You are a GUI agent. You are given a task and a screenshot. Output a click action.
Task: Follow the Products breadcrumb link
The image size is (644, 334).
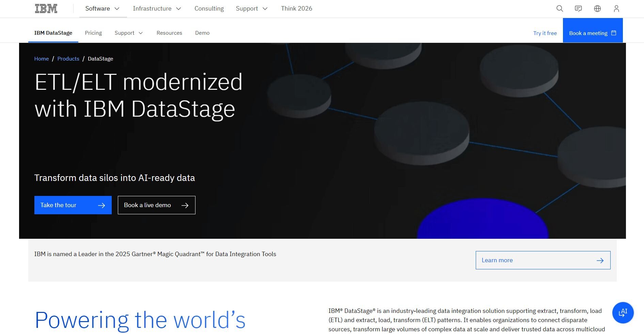click(68, 59)
